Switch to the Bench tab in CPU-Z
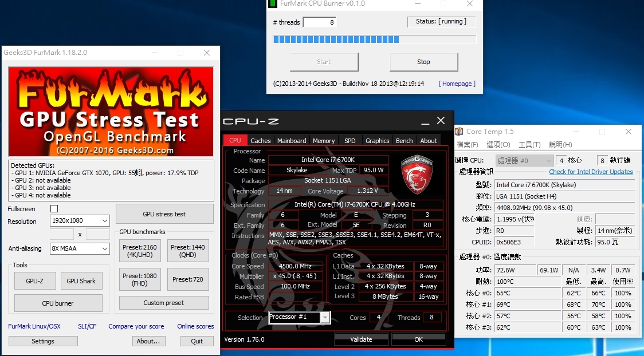 click(404, 140)
